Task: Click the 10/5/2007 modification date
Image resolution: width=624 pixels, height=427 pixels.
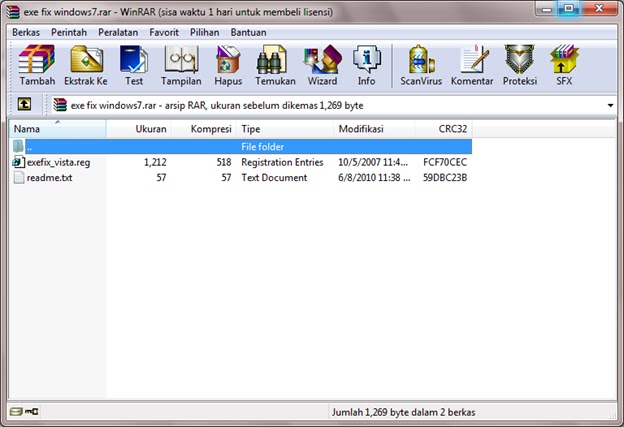Action: 373,162
